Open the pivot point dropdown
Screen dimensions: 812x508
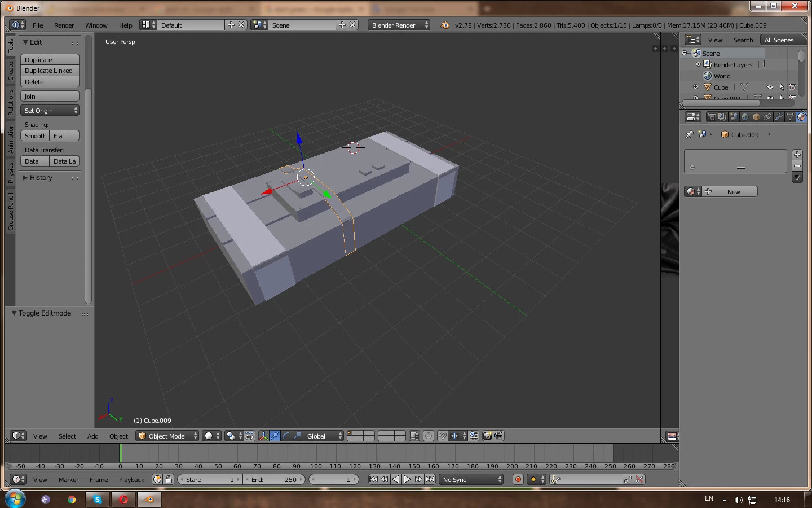pos(233,436)
